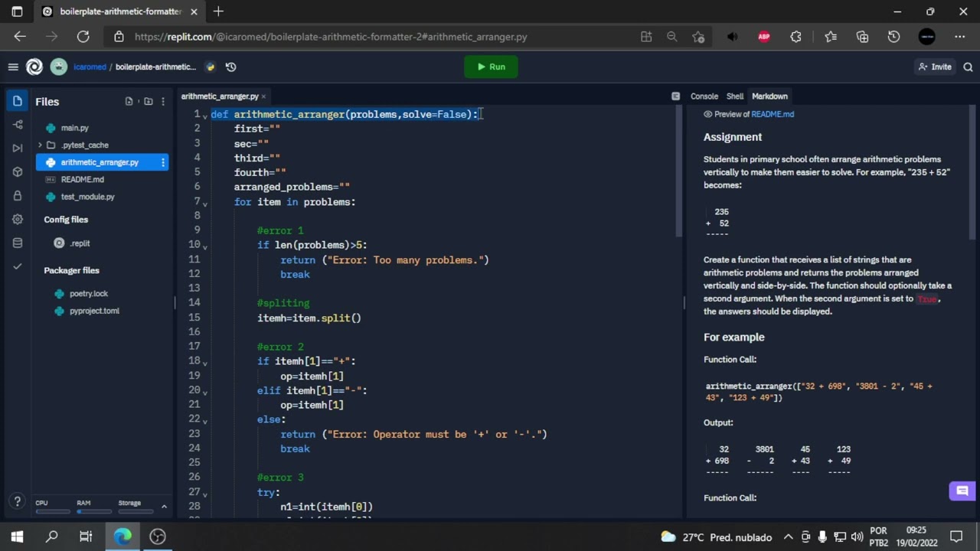Click the Python language badge icon
980x551 pixels.
click(211, 67)
